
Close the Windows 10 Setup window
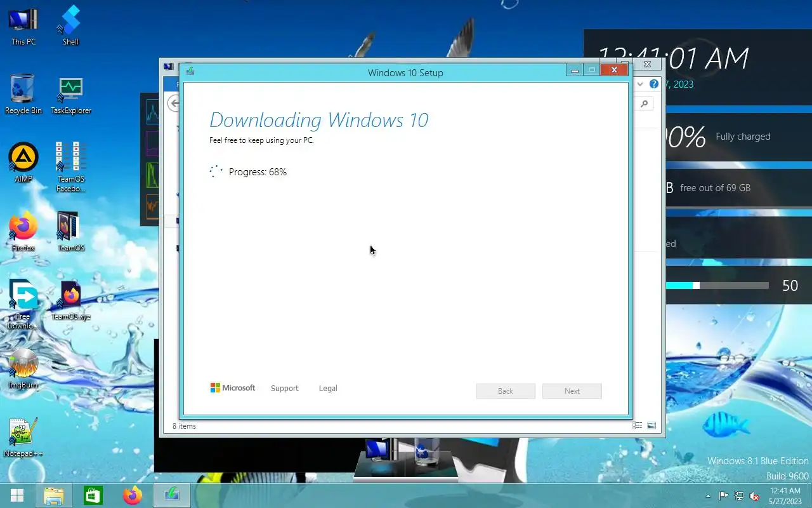[614, 70]
